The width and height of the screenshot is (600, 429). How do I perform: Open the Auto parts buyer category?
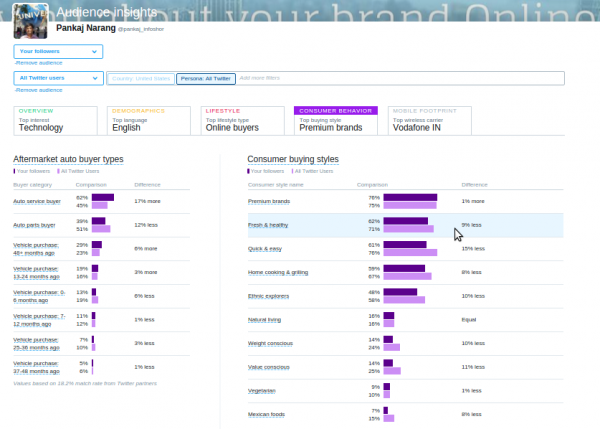34,225
